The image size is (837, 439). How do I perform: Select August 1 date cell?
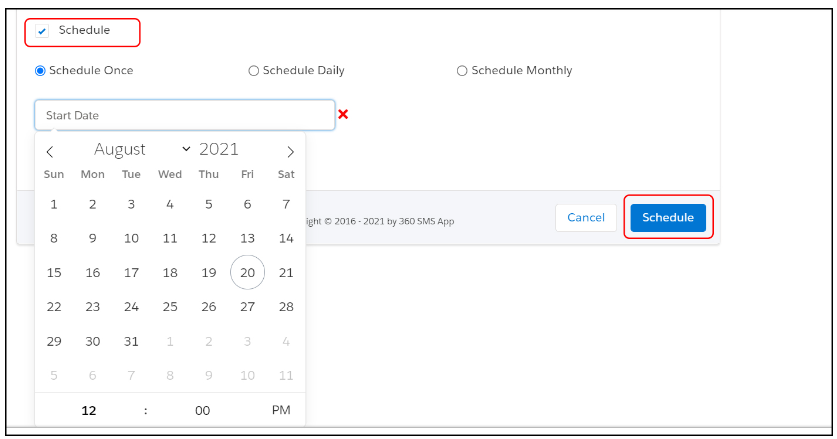point(54,204)
